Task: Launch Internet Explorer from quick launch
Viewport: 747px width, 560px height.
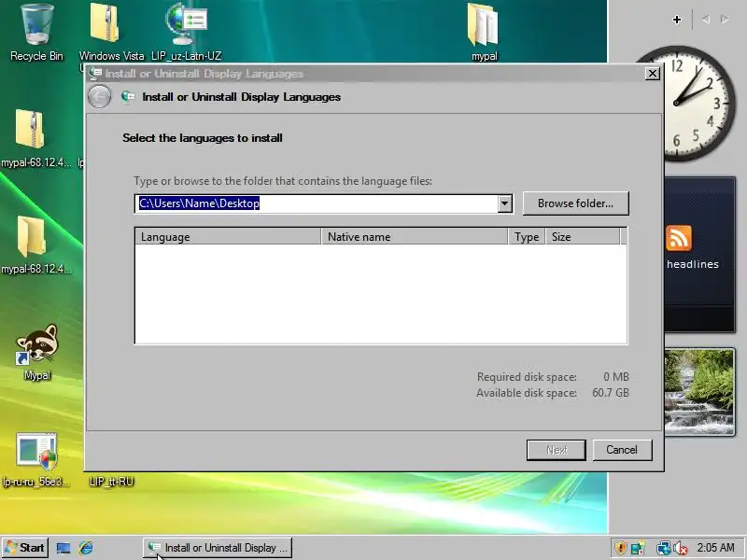Action: click(x=86, y=548)
